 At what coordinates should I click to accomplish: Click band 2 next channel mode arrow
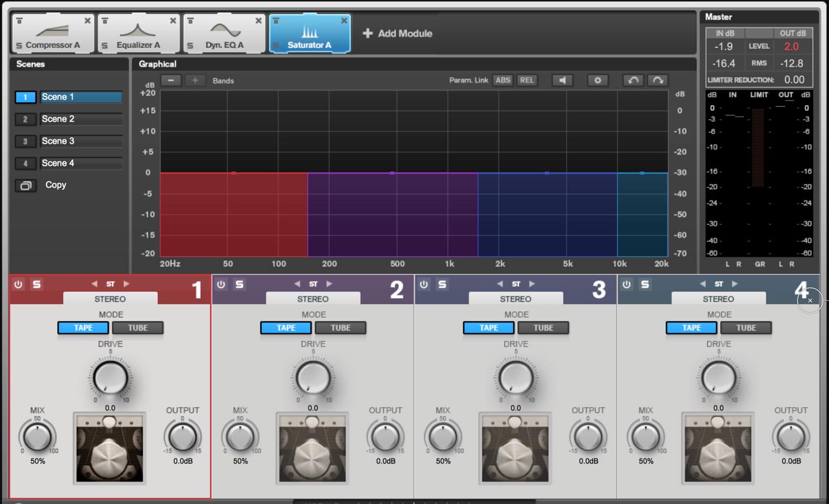pos(329,284)
